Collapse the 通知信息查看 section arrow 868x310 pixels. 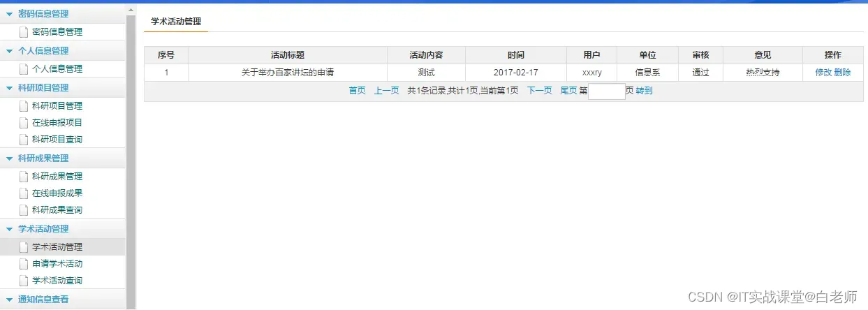[10, 300]
